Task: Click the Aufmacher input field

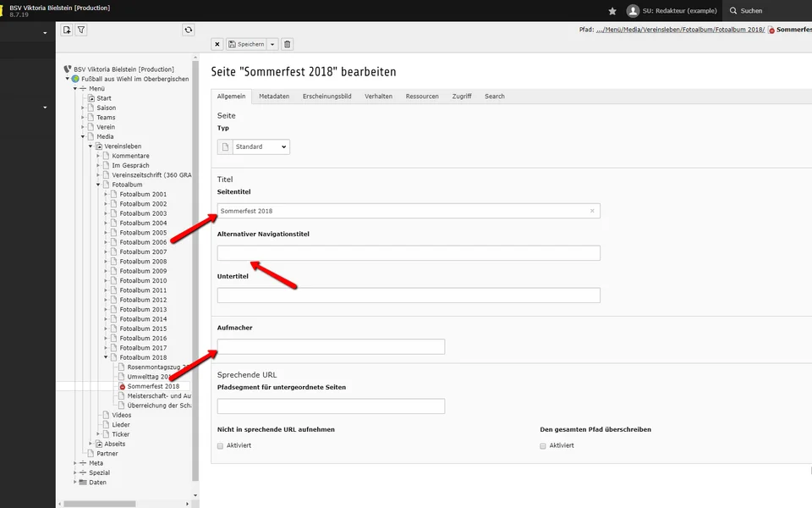Action: [x=331, y=347]
